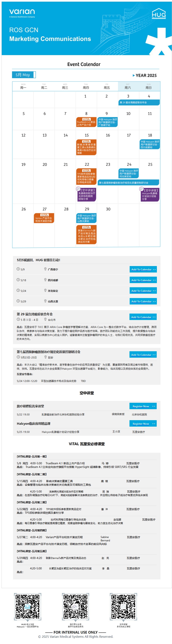Add the 5/9 广西南宁 event to calendar
The image size is (172, 644).
[x=143, y=269]
